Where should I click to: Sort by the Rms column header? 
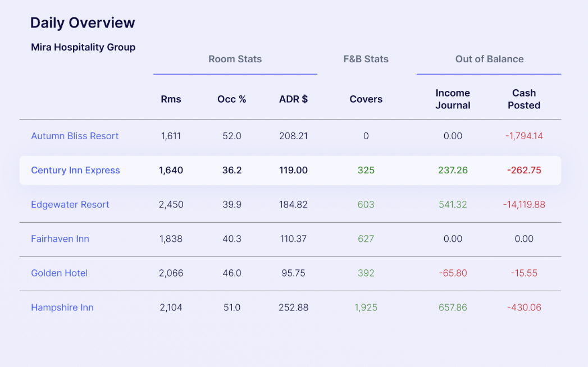point(171,99)
